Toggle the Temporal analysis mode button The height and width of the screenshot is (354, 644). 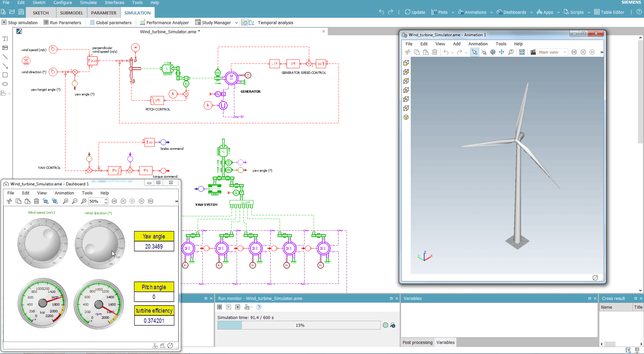(x=245, y=23)
